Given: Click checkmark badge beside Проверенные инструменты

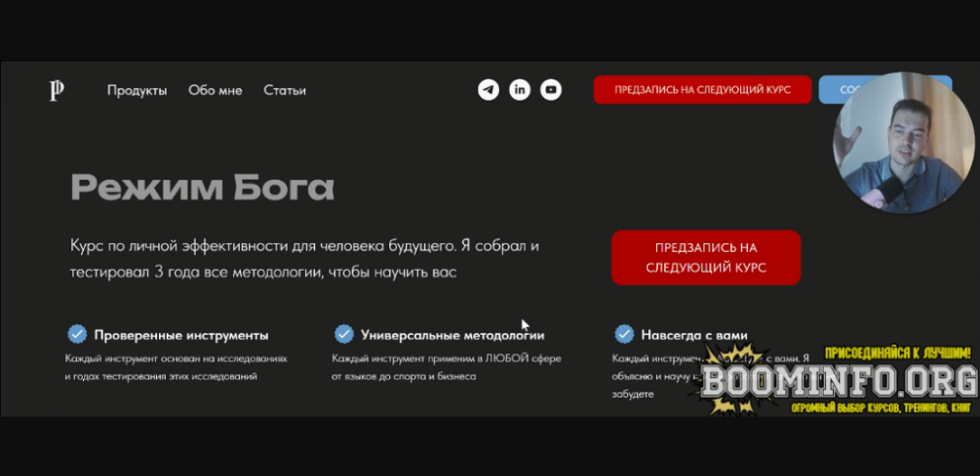Looking at the screenshot, I should tap(76, 334).
